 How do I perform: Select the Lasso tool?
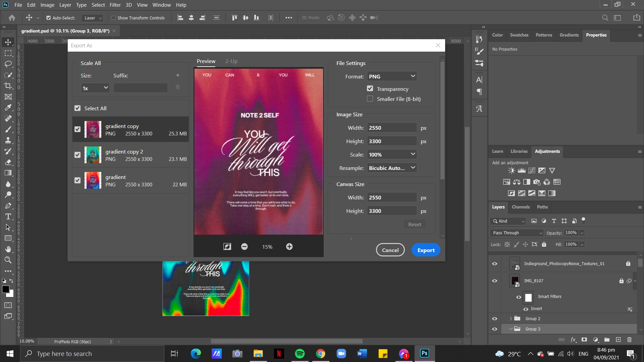click(x=8, y=64)
